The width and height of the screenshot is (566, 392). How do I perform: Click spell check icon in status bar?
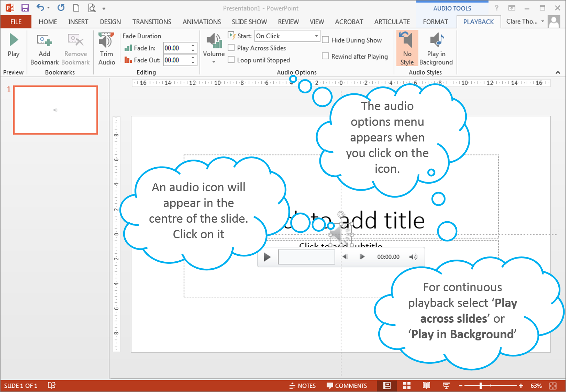[x=52, y=385]
